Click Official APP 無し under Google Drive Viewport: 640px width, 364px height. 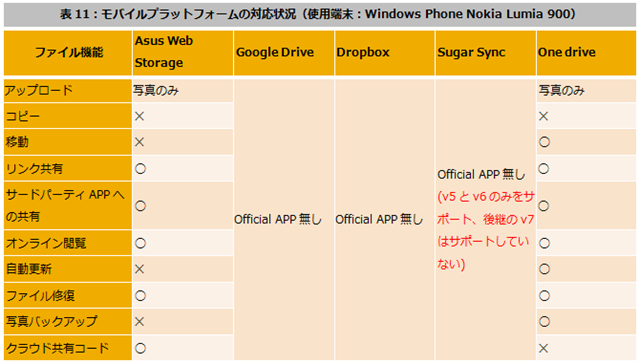tap(278, 220)
